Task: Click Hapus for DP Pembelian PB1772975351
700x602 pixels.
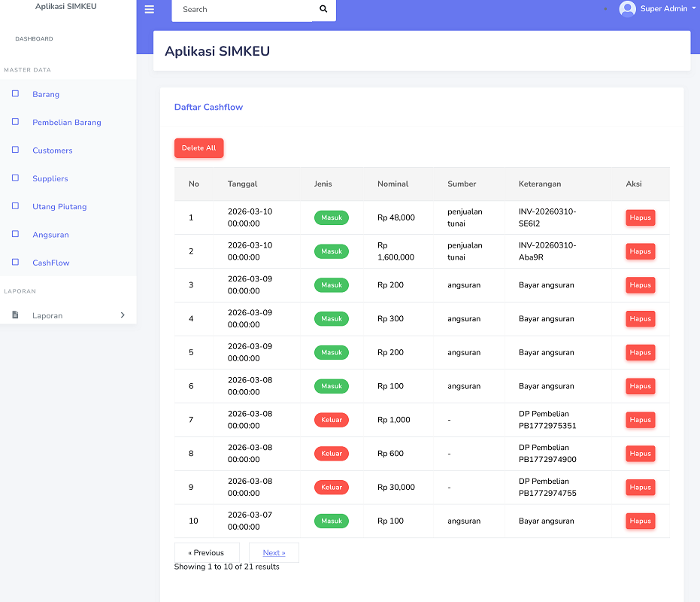Action: [x=640, y=420]
